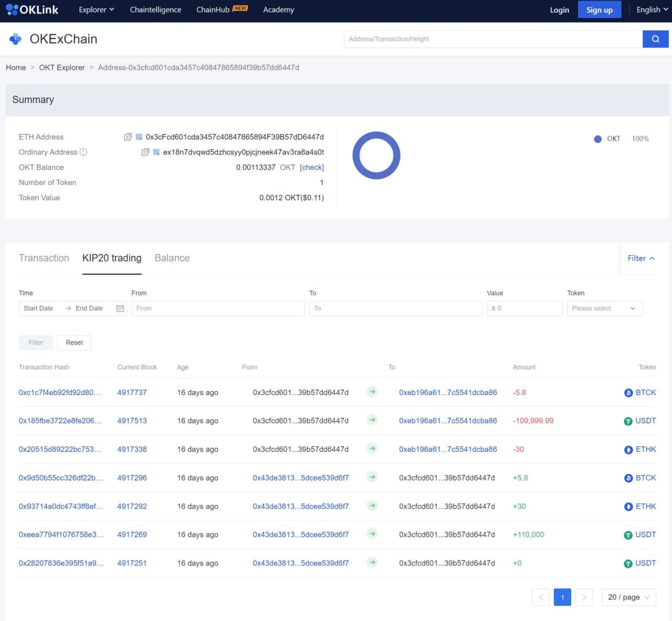Image resolution: width=672 pixels, height=621 pixels.
Task: Select the KIP20 trading tab
Action: pyautogui.click(x=112, y=258)
